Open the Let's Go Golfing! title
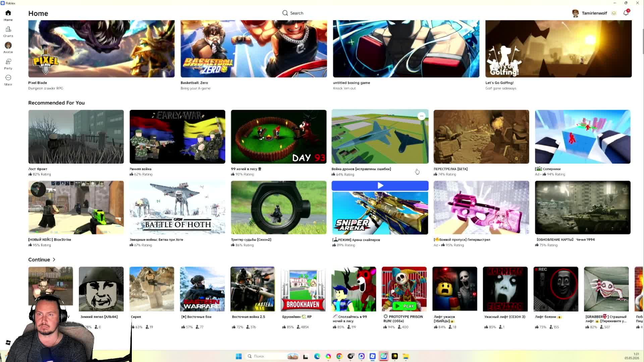The width and height of the screenshot is (644, 362). pyautogui.click(x=499, y=83)
